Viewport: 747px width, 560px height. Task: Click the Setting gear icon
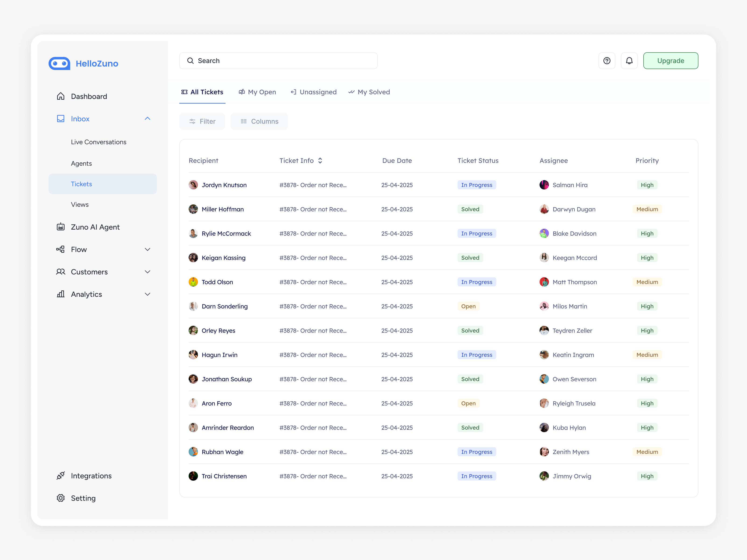(61, 498)
